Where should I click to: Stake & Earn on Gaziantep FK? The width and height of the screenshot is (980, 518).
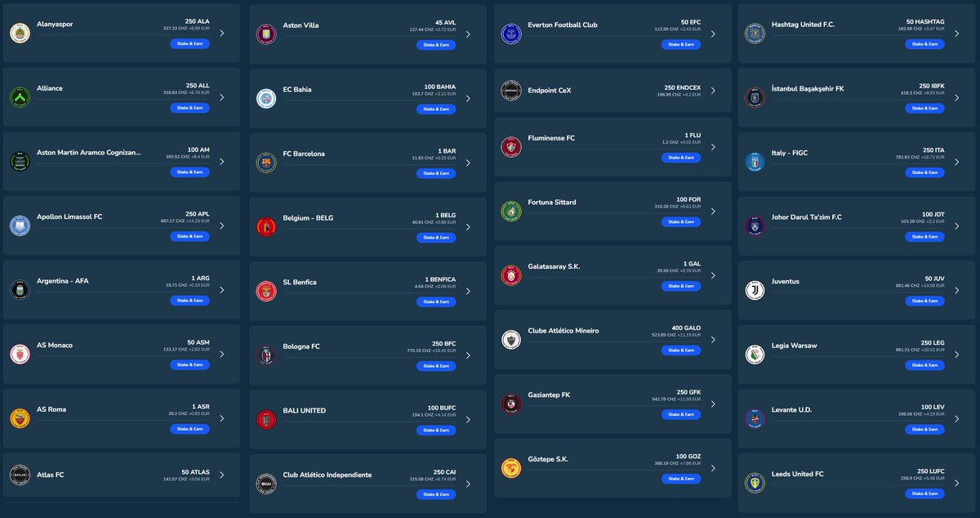(681, 414)
